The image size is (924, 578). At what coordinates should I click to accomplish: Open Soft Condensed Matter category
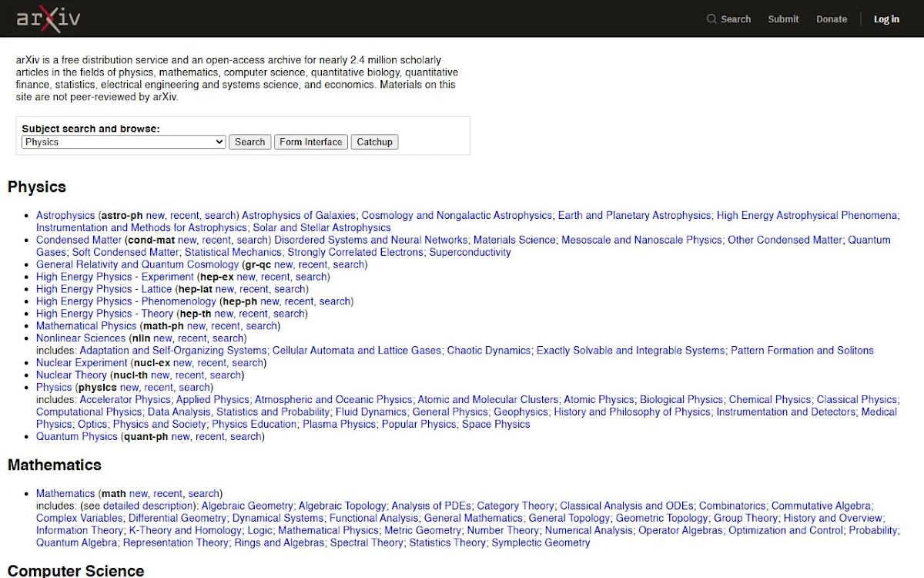pyautogui.click(x=126, y=252)
